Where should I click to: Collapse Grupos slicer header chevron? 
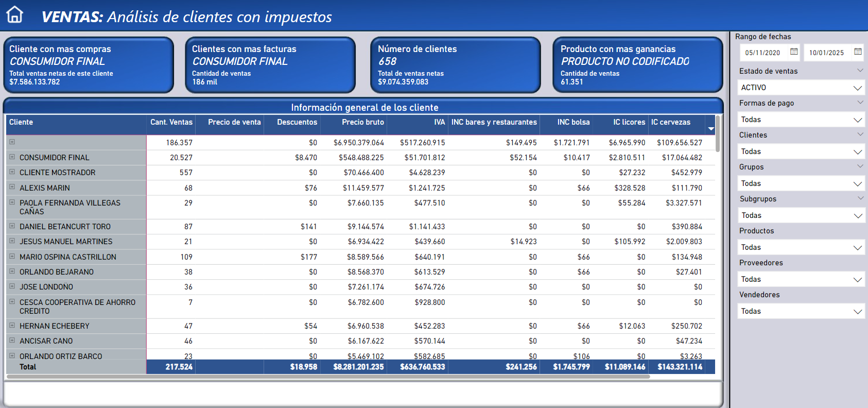(x=860, y=166)
